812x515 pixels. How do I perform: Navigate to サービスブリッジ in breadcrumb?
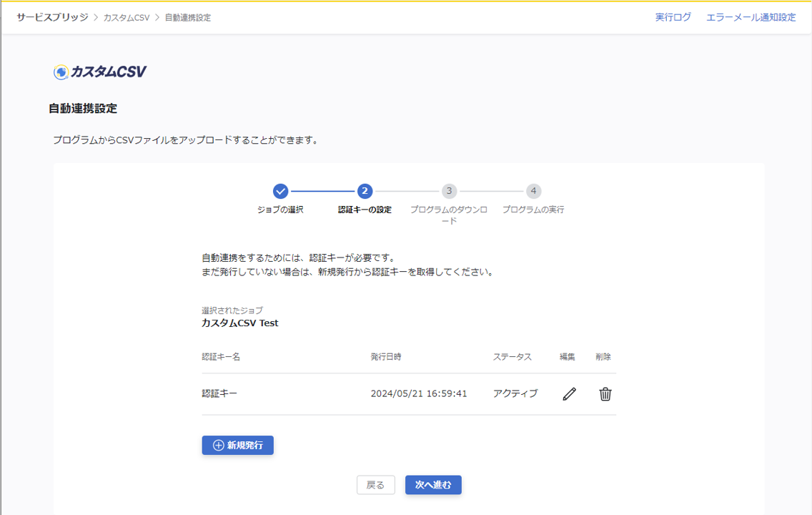pos(53,17)
